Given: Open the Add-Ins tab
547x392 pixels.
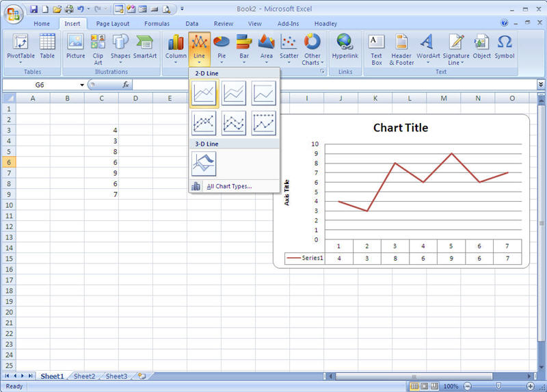Looking at the screenshot, I should point(288,23).
